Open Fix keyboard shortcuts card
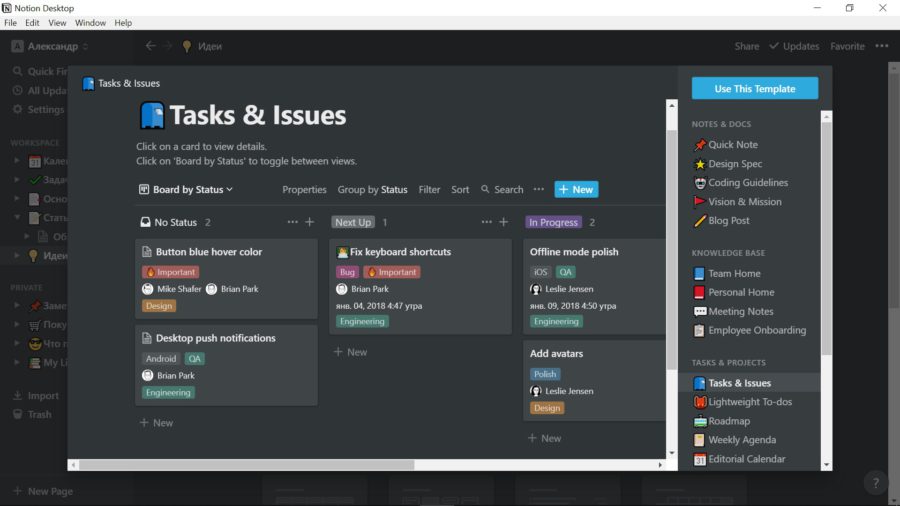 pos(420,286)
